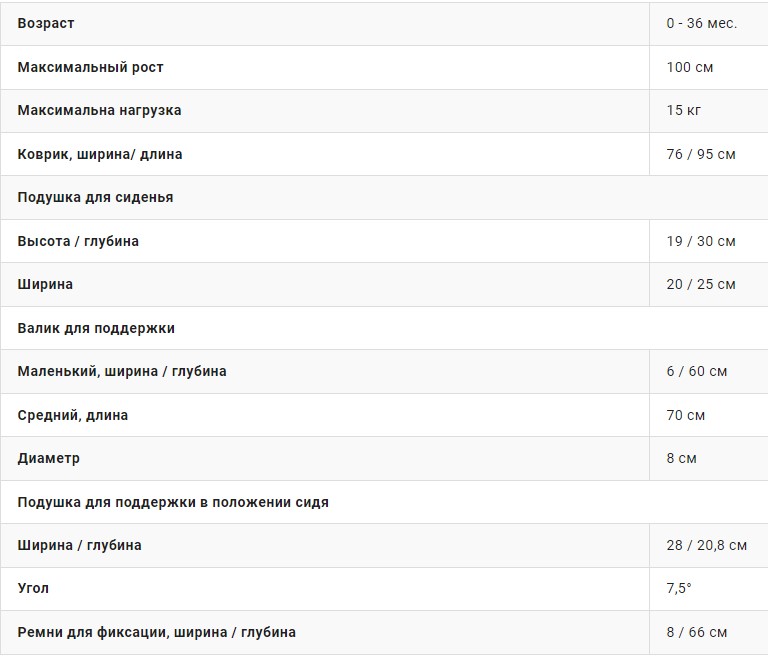768x658 pixels.
Task: Click the "Высота / глубина" label
Action: click(x=78, y=241)
